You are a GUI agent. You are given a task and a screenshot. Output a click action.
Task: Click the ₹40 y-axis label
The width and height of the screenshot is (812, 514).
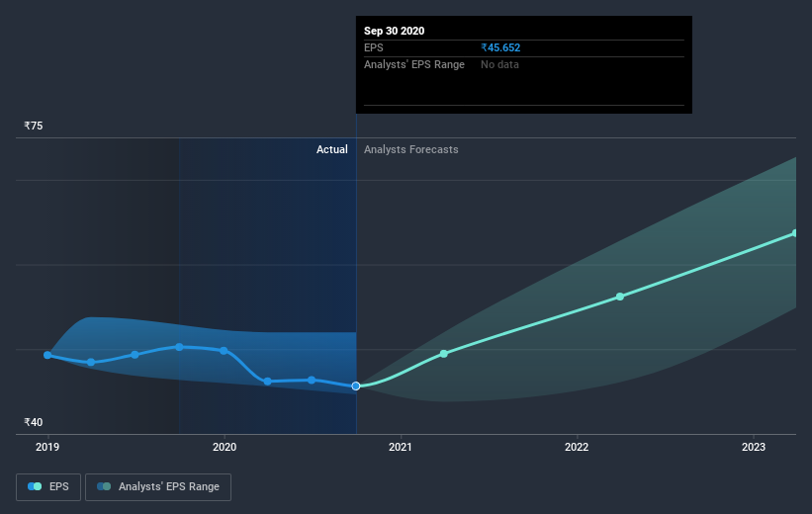coord(34,422)
